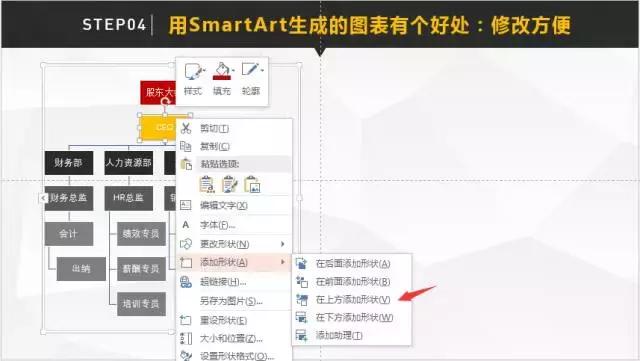The image size is (640, 361).
Task: Click the format shape icon
Action: pyautogui.click(x=186, y=356)
